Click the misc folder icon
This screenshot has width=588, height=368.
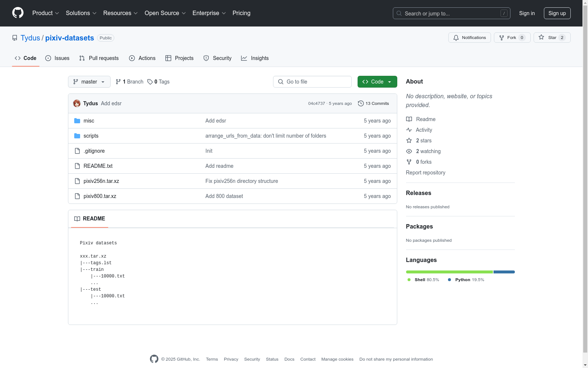click(77, 121)
